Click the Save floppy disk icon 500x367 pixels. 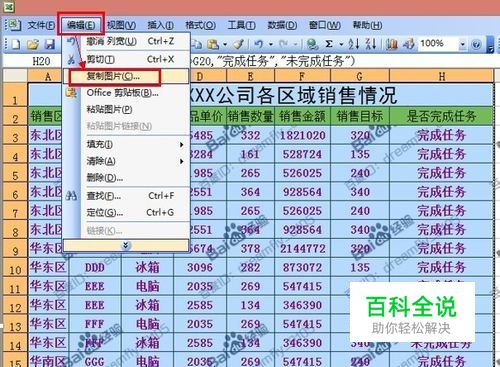(50, 44)
